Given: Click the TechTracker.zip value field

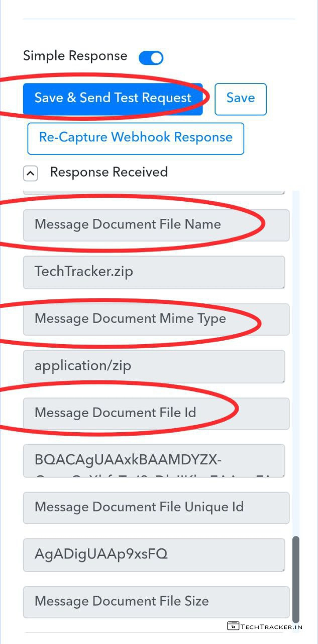Looking at the screenshot, I should click(x=154, y=272).
